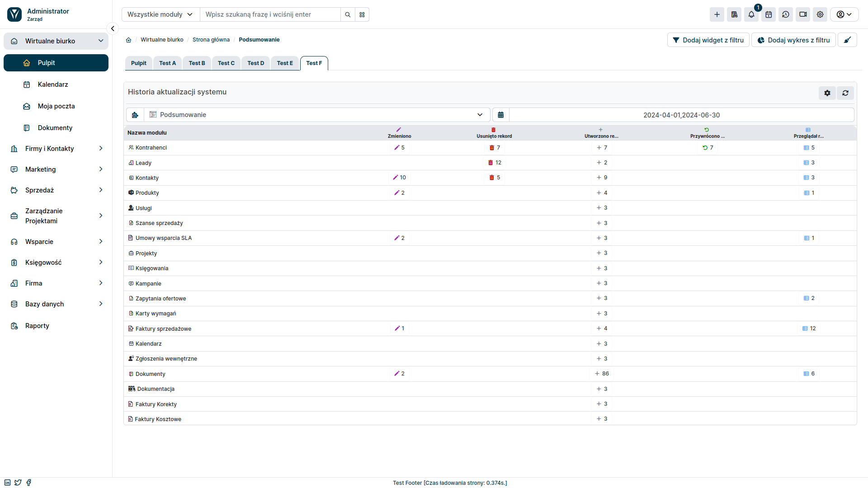Click the company logo in sidebar header
This screenshot has width=868, height=488.
[x=14, y=14]
